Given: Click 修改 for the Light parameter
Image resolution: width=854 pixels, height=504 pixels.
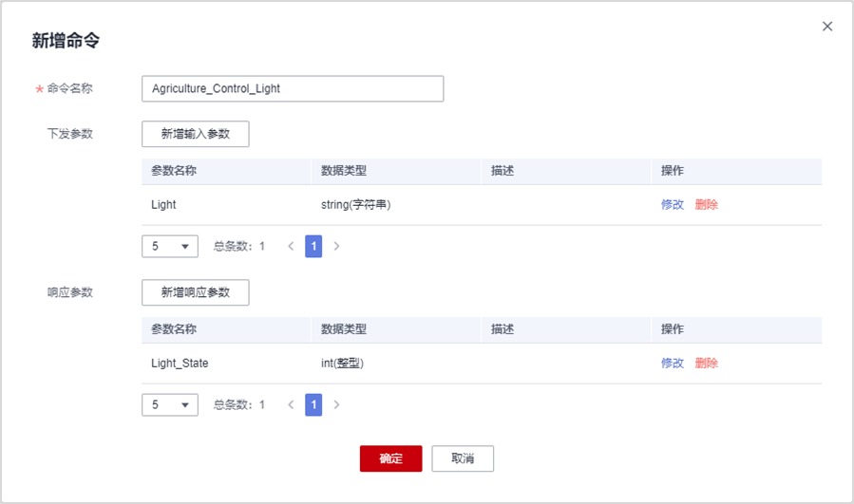Looking at the screenshot, I should pos(673,205).
